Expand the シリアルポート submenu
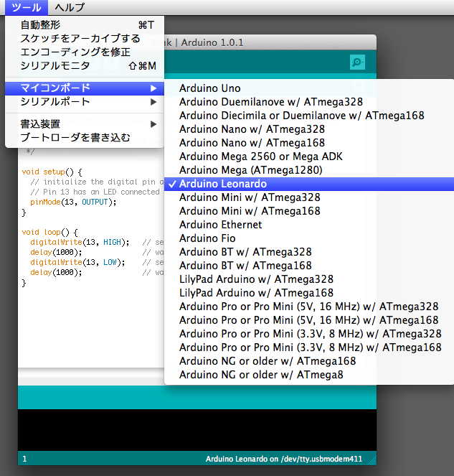 (x=85, y=102)
